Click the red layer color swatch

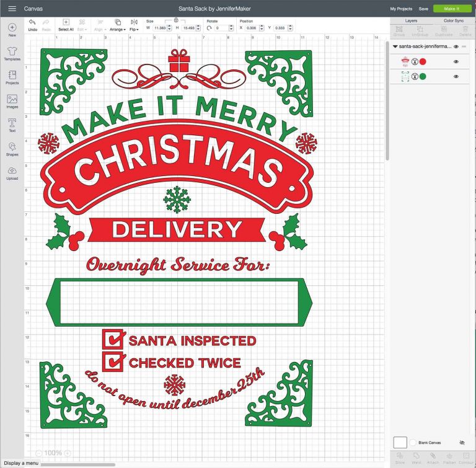[x=423, y=61]
